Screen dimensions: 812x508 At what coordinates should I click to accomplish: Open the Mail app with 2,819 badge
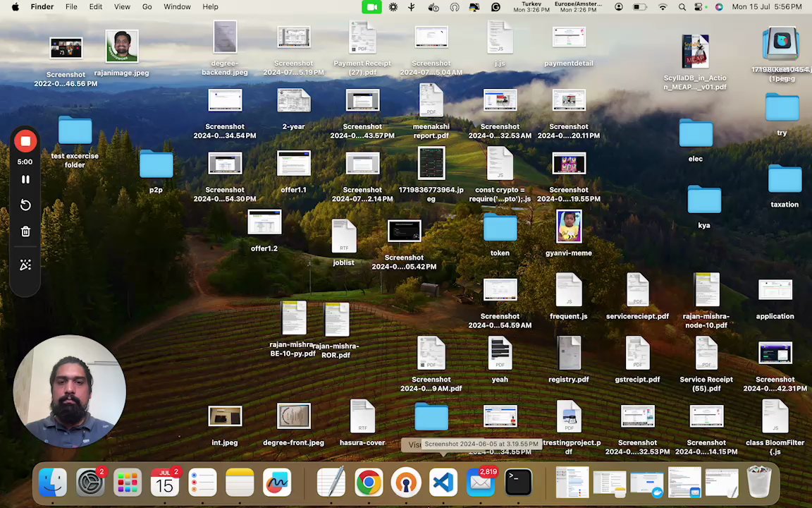[481, 483]
